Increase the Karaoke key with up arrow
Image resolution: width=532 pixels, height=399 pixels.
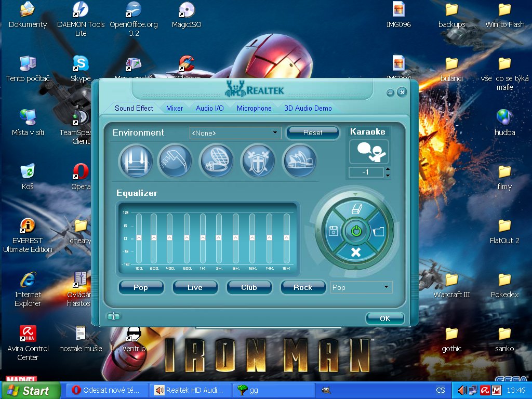388,169
